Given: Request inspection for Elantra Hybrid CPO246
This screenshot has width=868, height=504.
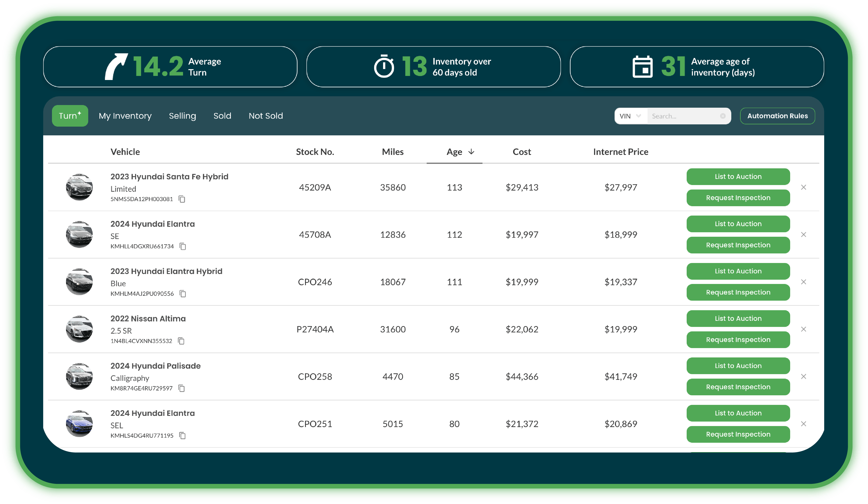Looking at the screenshot, I should tap(738, 293).
